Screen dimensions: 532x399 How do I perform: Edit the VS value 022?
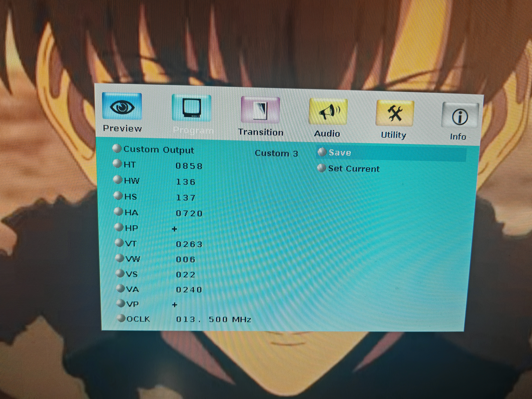pos(186,274)
